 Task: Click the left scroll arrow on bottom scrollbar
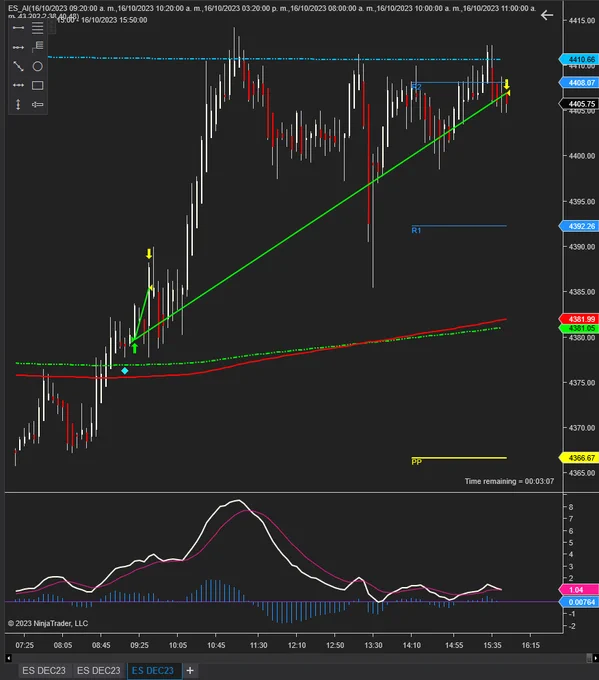click(8, 658)
